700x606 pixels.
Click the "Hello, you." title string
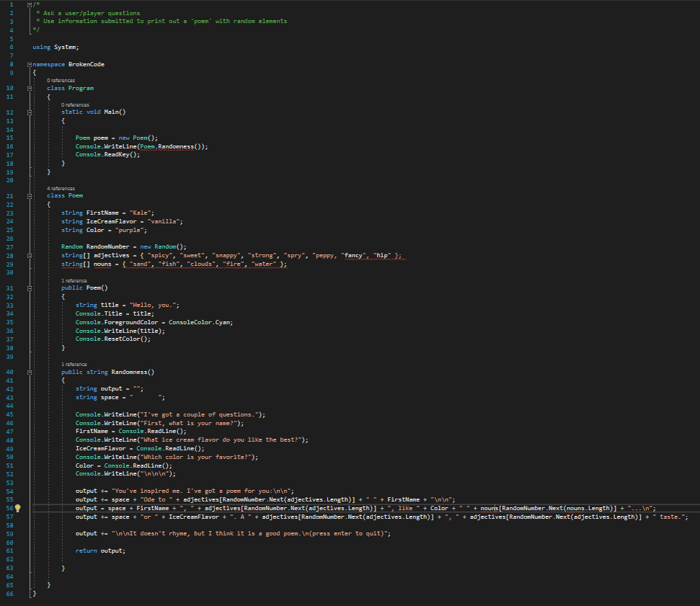coord(153,306)
